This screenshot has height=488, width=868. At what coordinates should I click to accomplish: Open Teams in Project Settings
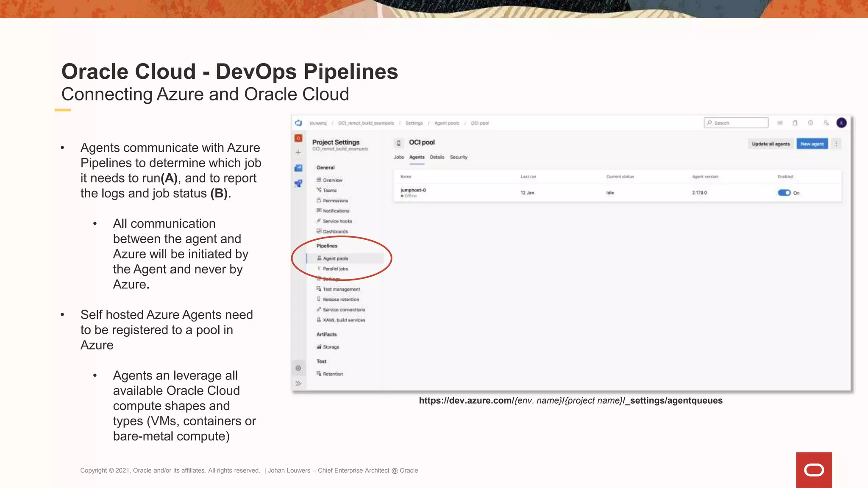329,190
